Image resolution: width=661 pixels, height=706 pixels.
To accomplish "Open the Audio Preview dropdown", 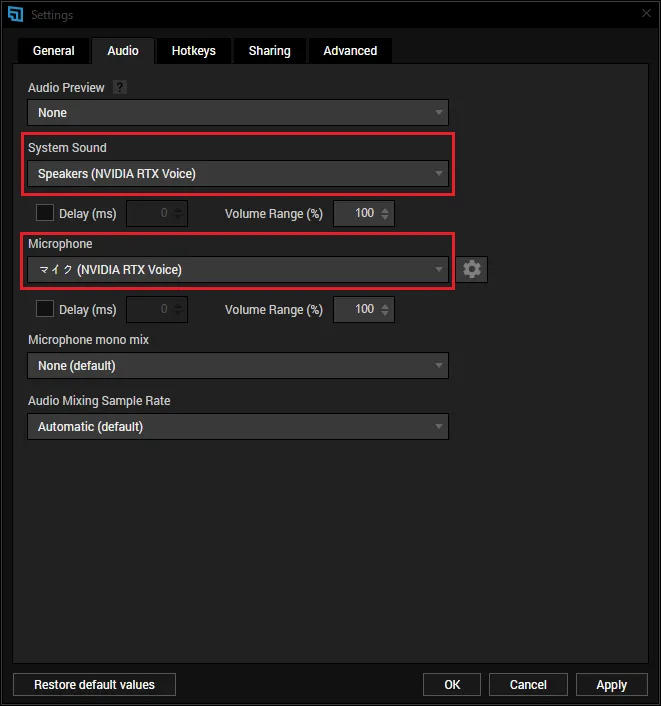I will click(x=238, y=113).
